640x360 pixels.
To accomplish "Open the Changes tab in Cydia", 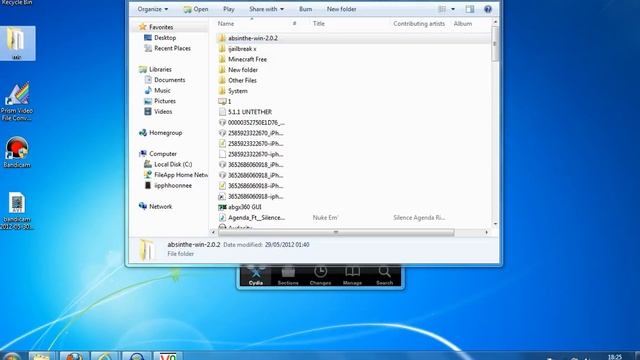I will [320, 276].
